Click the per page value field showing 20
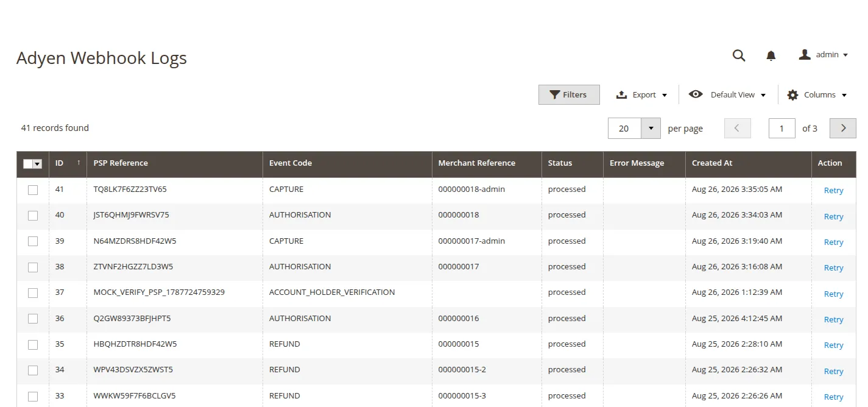This screenshot has height=407, width=868. click(x=624, y=128)
